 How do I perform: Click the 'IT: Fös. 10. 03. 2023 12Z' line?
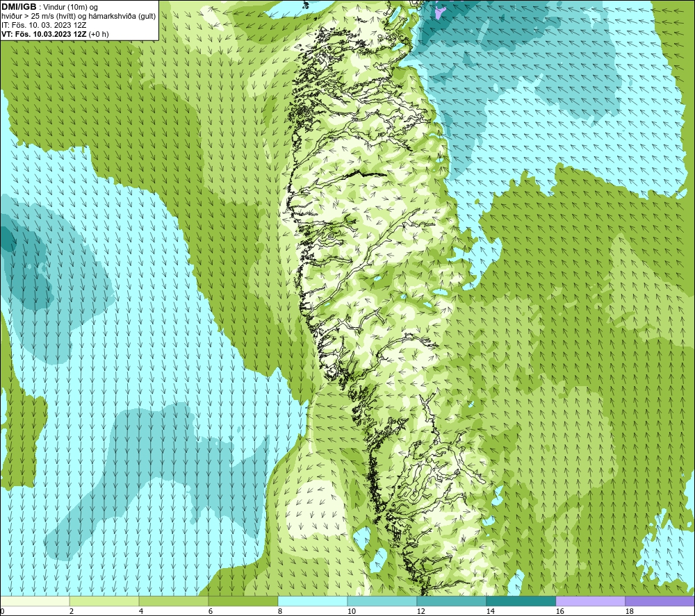(x=44, y=25)
